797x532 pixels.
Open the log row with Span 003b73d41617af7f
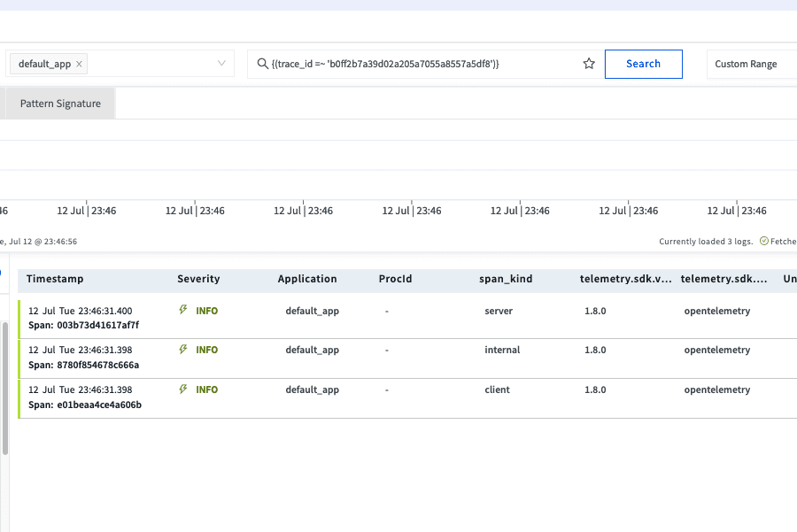pyautogui.click(x=407, y=319)
